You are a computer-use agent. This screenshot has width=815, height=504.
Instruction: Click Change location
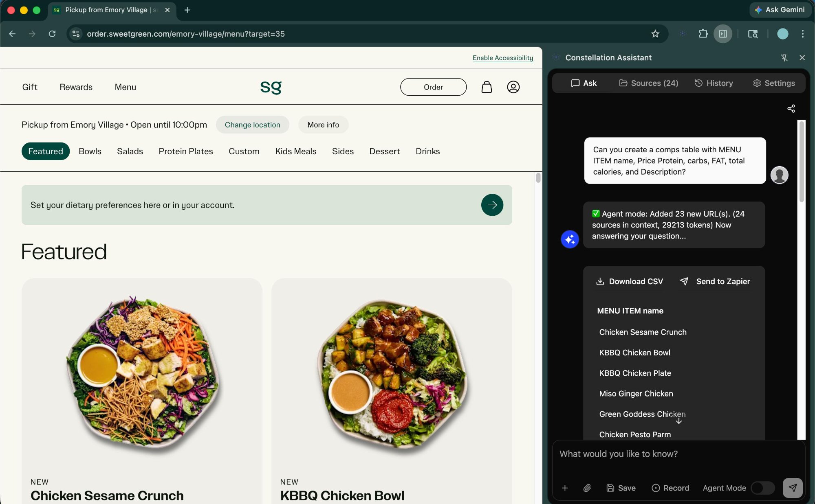click(x=253, y=125)
